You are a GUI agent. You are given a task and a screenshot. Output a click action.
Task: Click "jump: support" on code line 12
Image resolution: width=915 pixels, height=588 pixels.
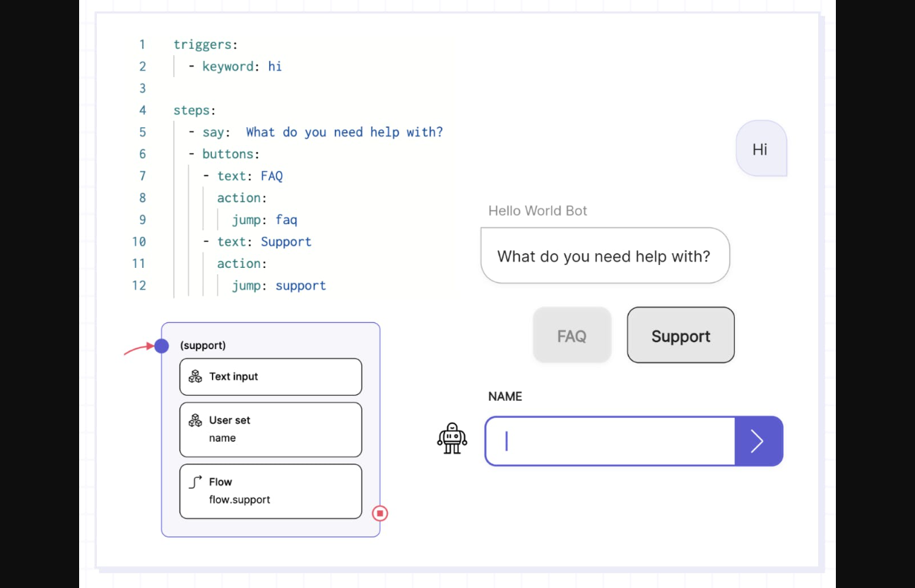tap(279, 286)
